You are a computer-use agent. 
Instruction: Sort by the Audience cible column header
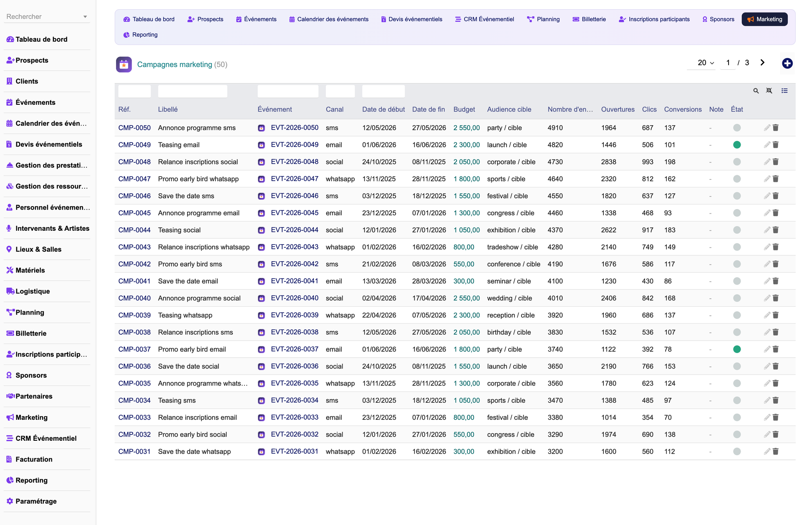(509, 109)
